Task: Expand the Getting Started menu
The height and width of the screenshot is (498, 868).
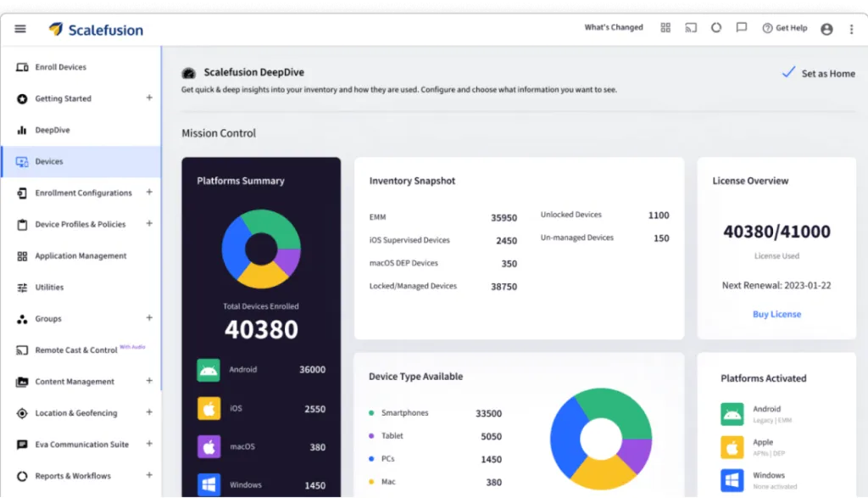Action: 149,98
